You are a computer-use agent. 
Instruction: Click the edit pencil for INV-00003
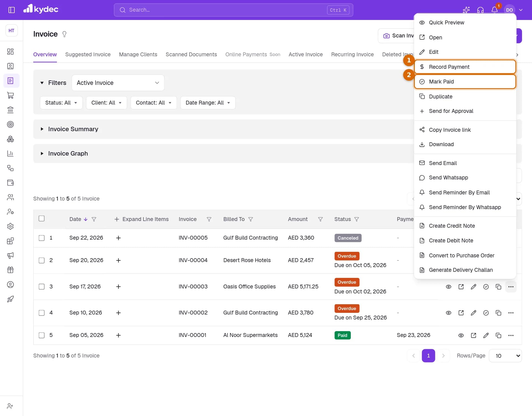pyautogui.click(x=473, y=287)
